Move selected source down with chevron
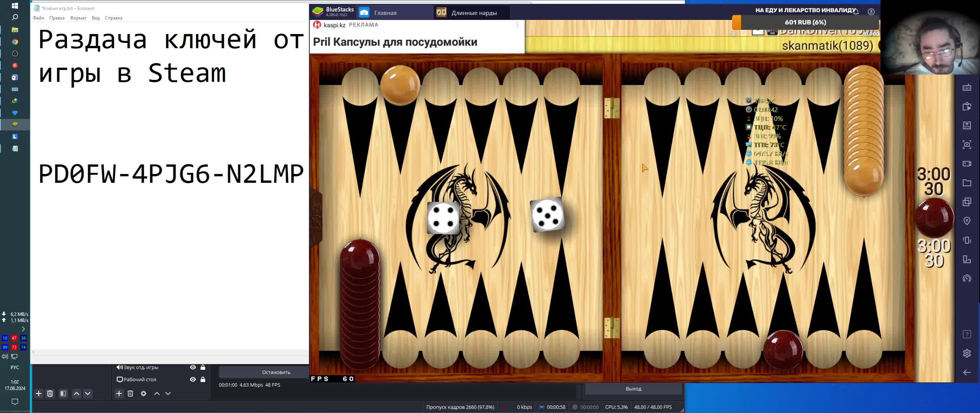The width and height of the screenshot is (980, 413). coord(168,393)
